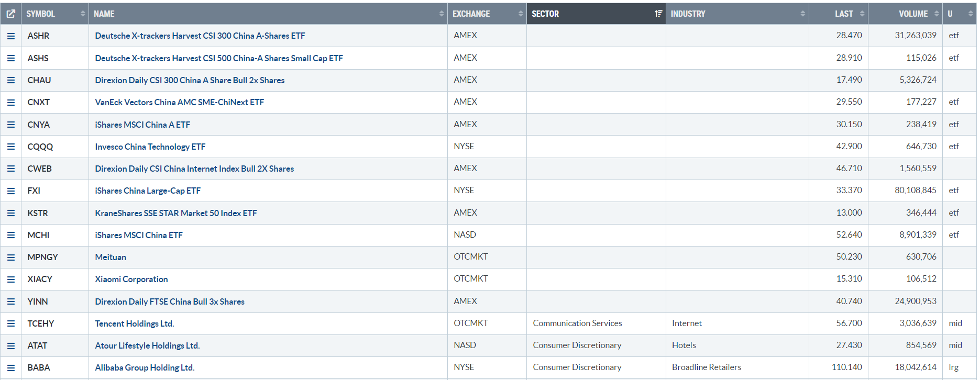Open iShares MSCI China A ETF link
This screenshot has width=980, height=380.
point(142,125)
